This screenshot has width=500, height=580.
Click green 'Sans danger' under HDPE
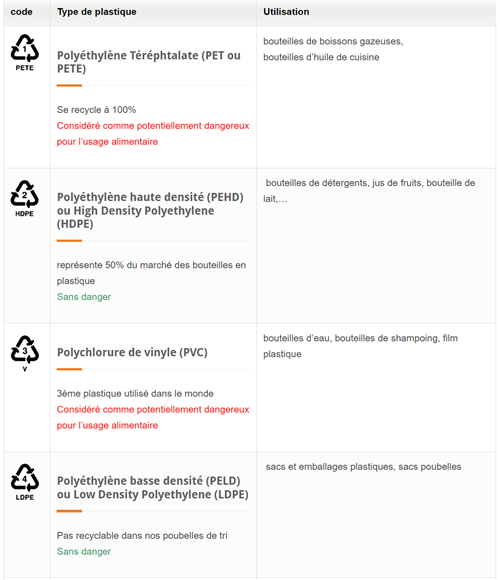[x=84, y=297]
